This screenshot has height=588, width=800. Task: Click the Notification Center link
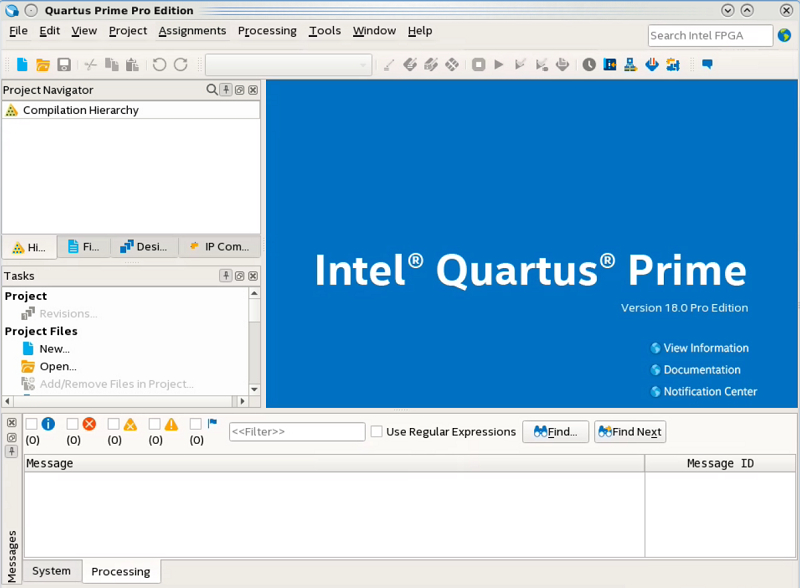(710, 391)
